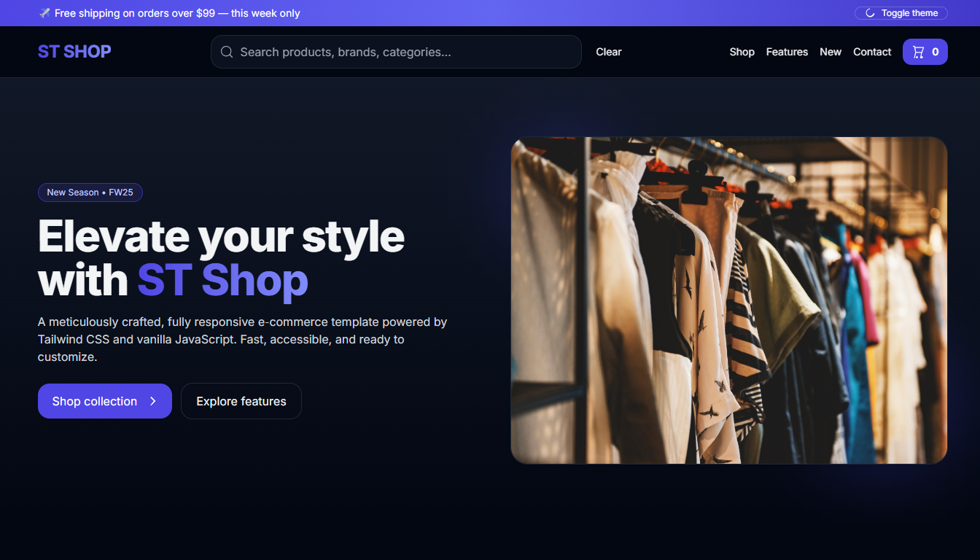980x560 pixels.
Task: Click the rocket icon in the announcement banner
Action: point(44,13)
